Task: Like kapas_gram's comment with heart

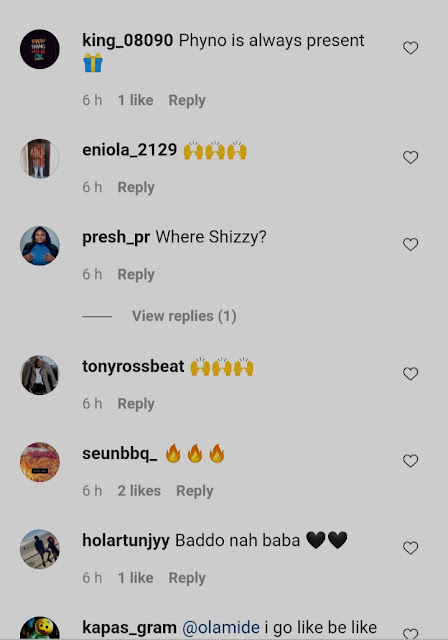Action: coord(410,633)
